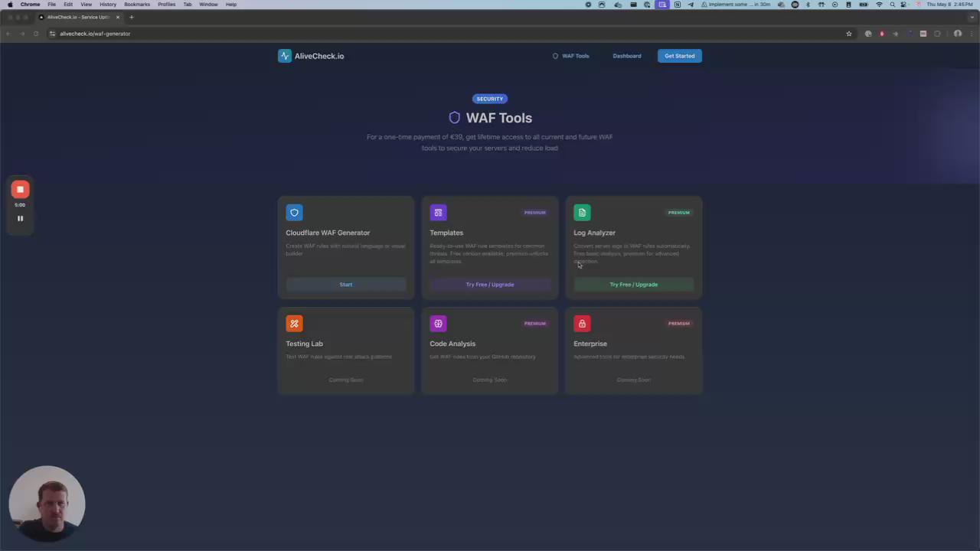Image resolution: width=980 pixels, height=551 pixels.
Task: Open the Edit menu
Action: tap(68, 5)
